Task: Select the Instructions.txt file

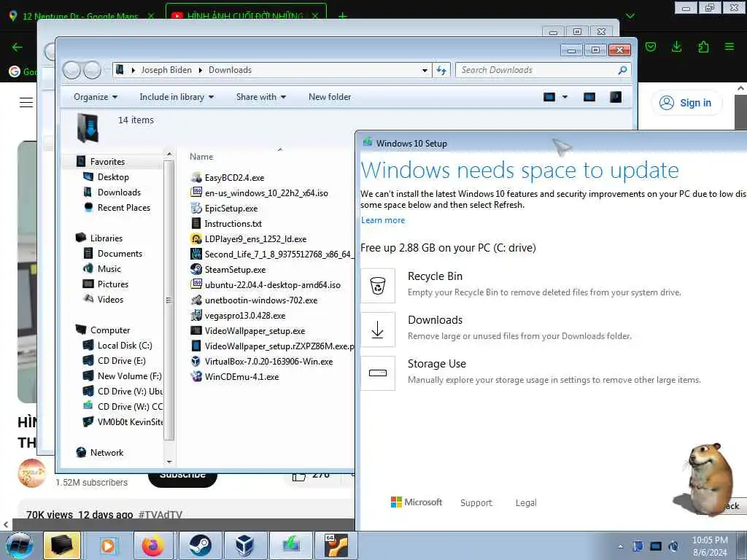Action: pos(233,223)
